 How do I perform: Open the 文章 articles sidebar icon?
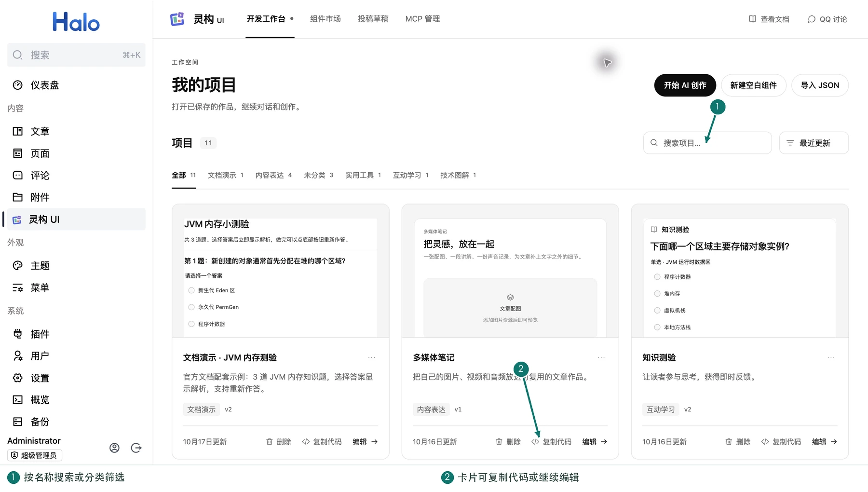coord(18,131)
